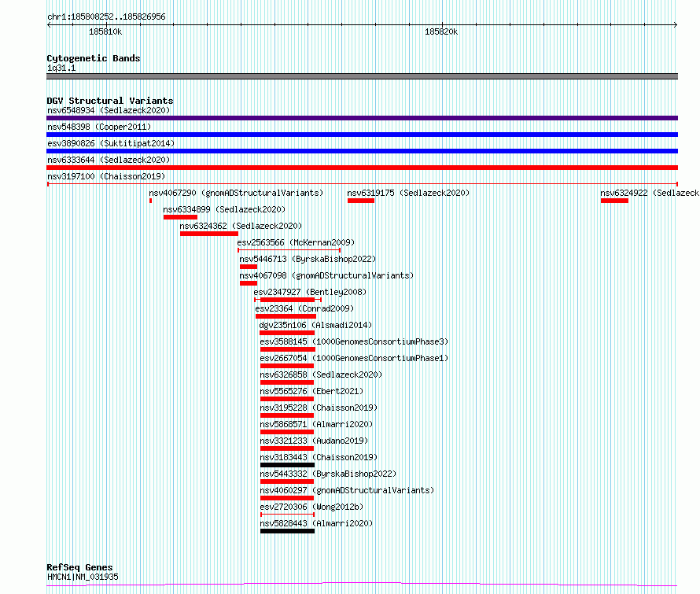Select nsv5565276 (Ebert2021) label
This screenshot has width=700, height=594.
[311, 391]
